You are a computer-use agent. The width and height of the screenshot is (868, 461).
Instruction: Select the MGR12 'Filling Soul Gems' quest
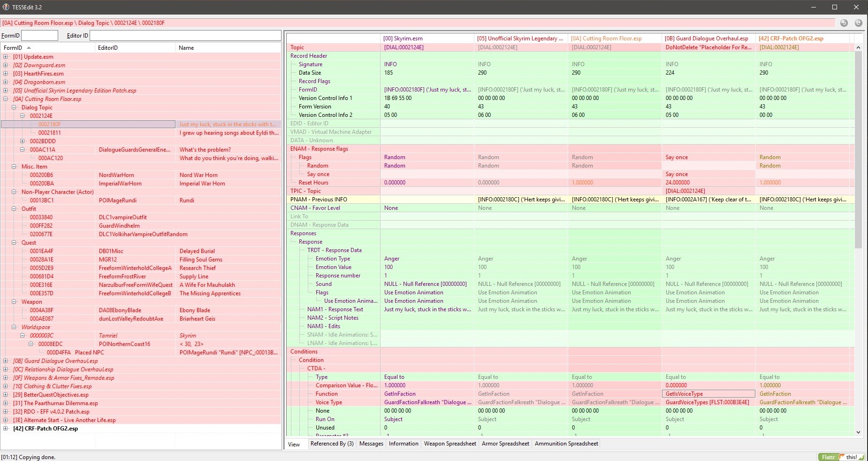coord(141,260)
